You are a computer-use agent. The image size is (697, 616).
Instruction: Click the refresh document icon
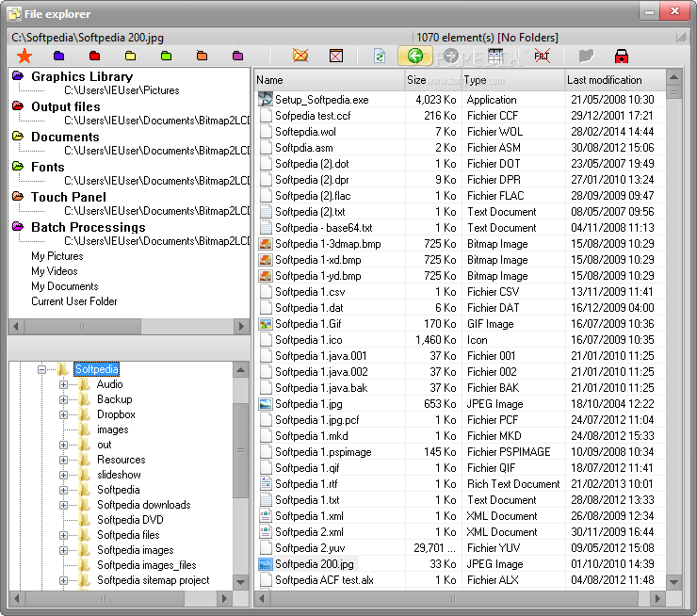tap(380, 56)
